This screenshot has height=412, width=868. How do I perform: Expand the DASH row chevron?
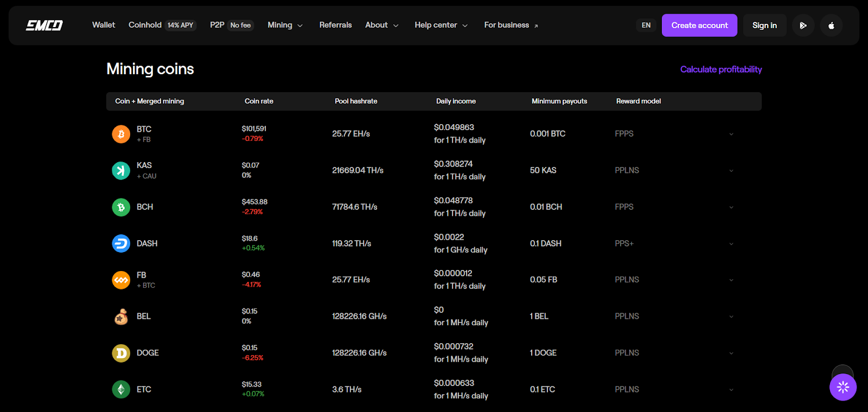tap(731, 243)
